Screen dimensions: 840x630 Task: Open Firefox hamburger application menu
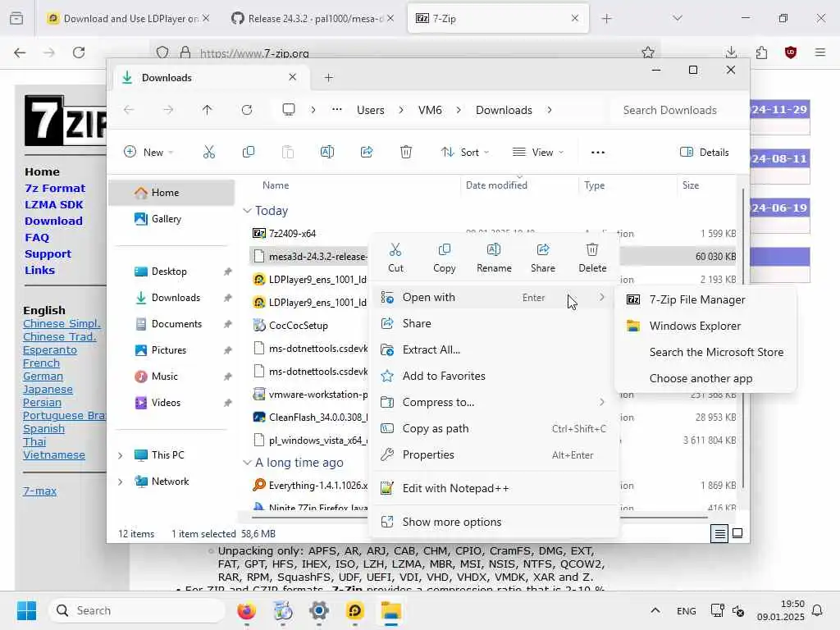(x=820, y=52)
